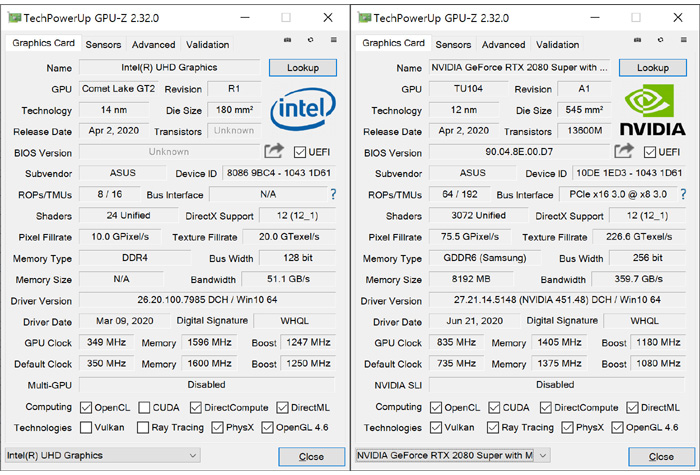
Task: Click the screenshot camera icon in NVIDIA window
Action: pyautogui.click(x=638, y=41)
